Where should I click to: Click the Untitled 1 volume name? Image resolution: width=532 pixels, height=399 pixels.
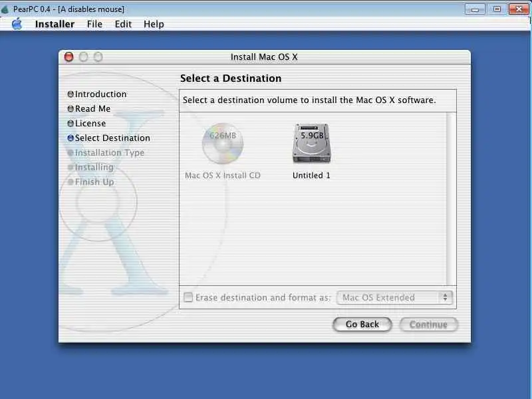click(311, 176)
